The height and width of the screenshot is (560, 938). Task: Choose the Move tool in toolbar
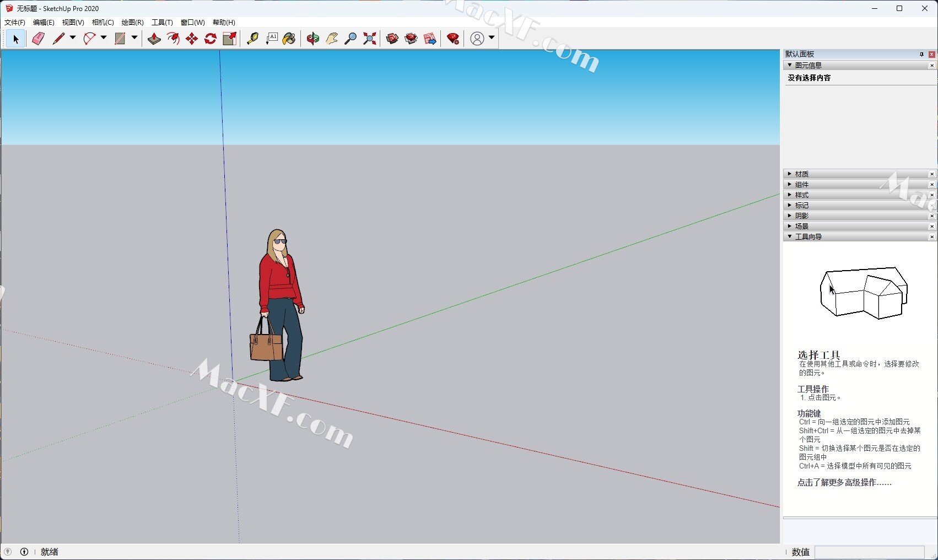[192, 39]
